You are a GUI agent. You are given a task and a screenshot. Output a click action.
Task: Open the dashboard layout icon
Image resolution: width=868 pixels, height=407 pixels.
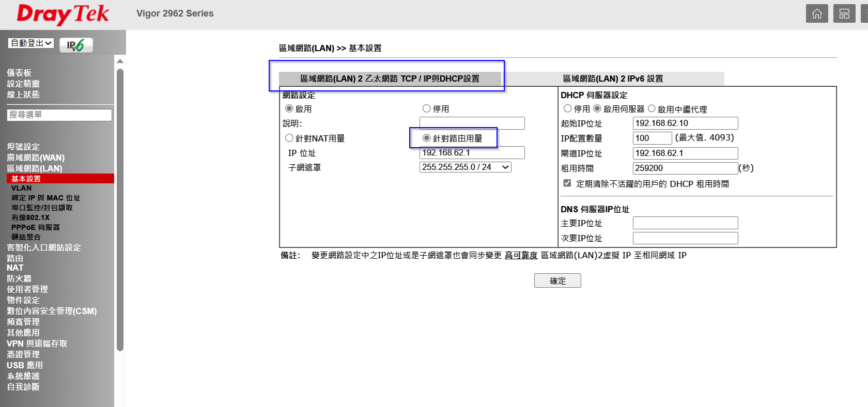pos(844,13)
